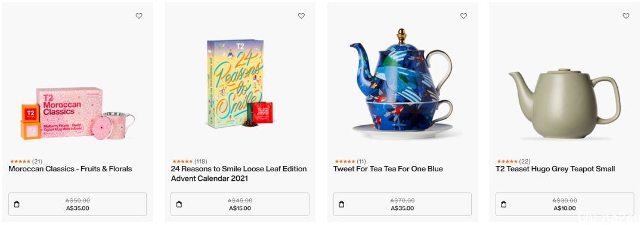The image size is (644, 225).
Task: Add Moroccan Classics for A$35.00 to cart
Action: [x=78, y=204]
